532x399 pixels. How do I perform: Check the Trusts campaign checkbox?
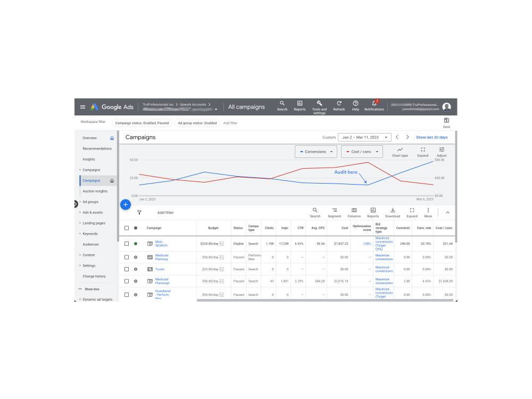tap(127, 269)
